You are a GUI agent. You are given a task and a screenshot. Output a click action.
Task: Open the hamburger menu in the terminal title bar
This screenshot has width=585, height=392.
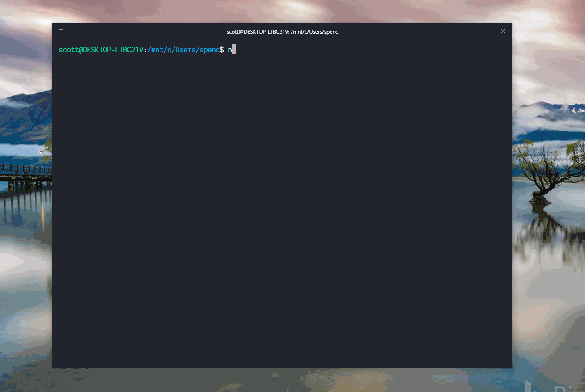61,31
